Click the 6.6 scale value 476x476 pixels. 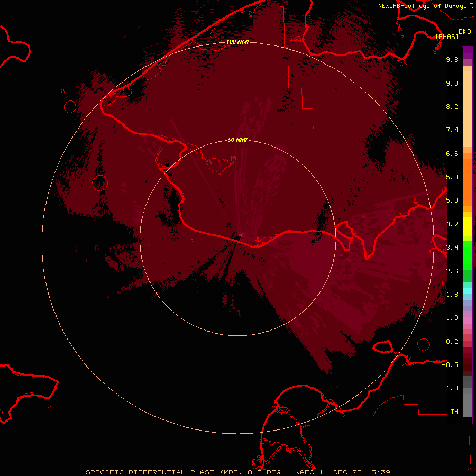(452, 153)
